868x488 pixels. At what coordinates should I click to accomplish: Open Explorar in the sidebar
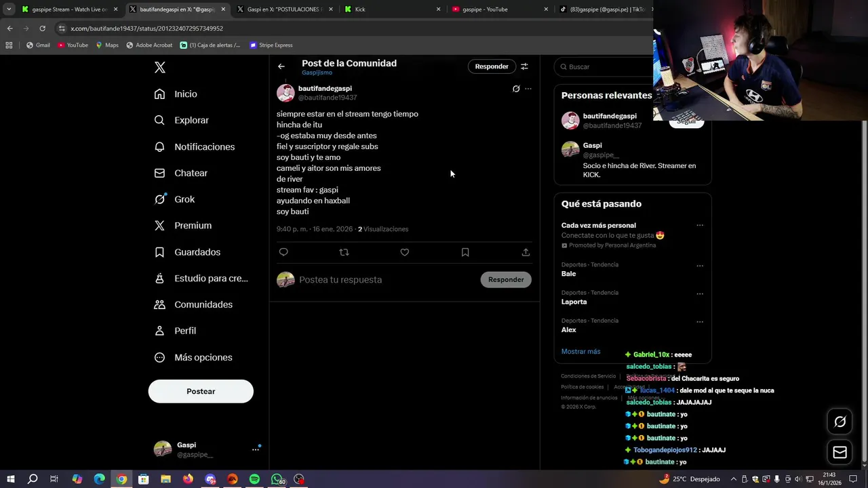pos(181,120)
